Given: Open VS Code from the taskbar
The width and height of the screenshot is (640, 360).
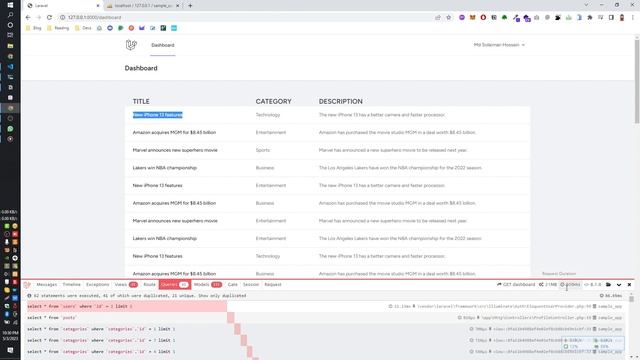Looking at the screenshot, I should click(x=10, y=67).
